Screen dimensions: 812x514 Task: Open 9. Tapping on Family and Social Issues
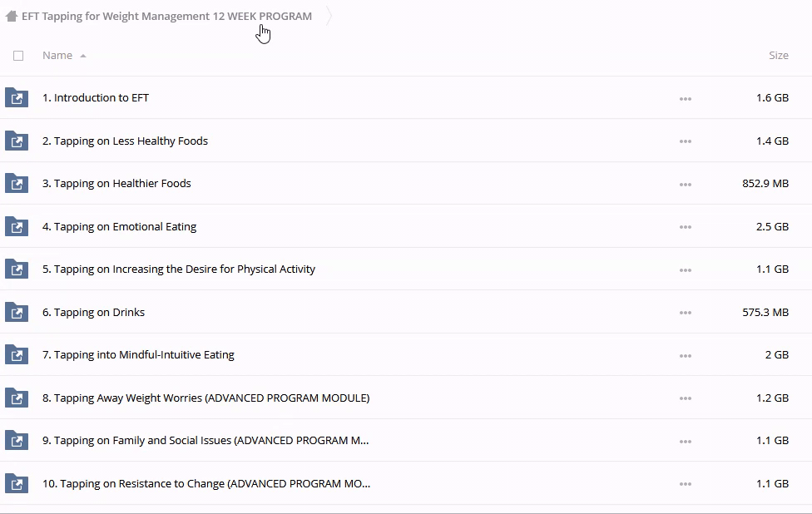[x=205, y=441]
